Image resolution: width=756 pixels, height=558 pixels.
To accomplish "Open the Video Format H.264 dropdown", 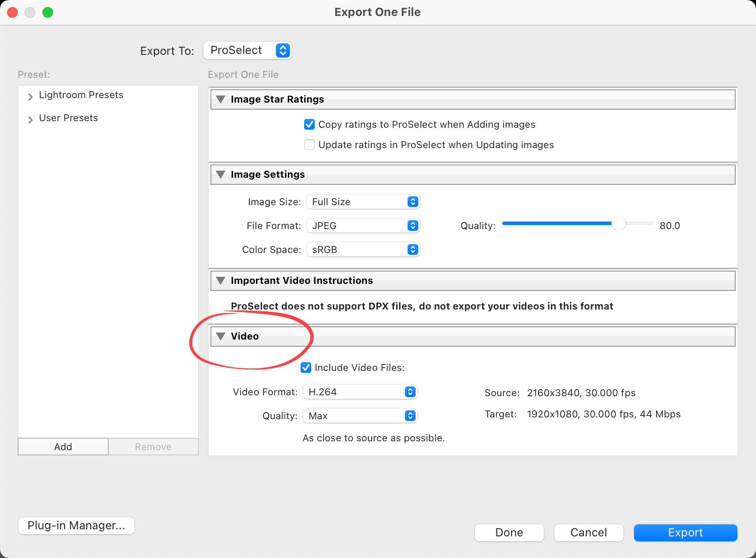I will tap(360, 392).
